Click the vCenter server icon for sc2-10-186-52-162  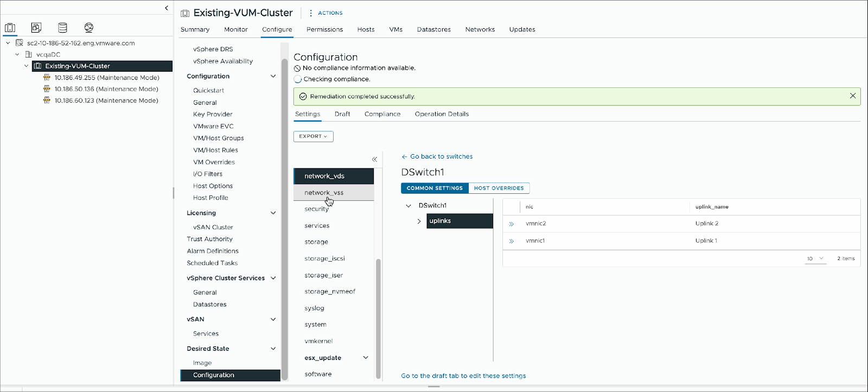click(20, 43)
